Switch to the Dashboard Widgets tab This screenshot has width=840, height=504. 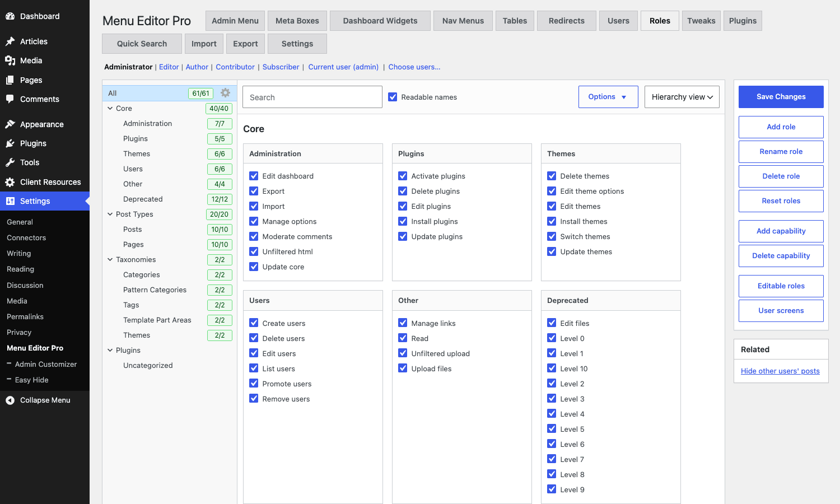(380, 21)
